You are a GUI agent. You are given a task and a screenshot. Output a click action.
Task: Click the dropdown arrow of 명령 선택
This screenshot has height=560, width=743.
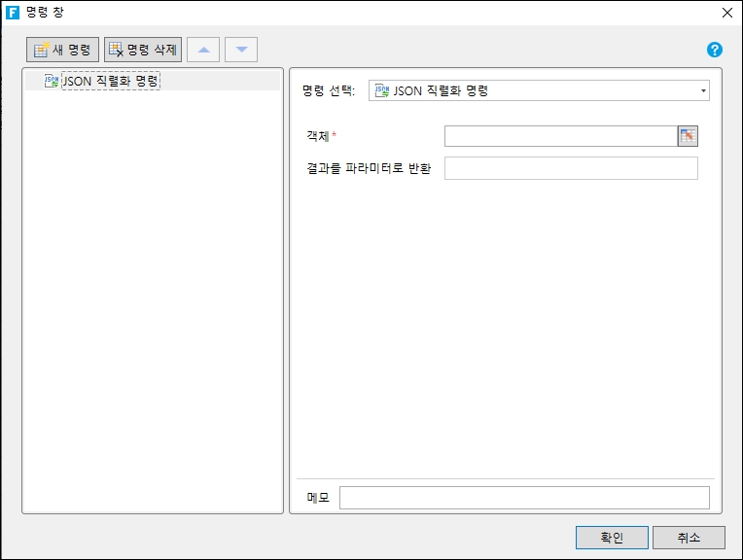(x=702, y=91)
